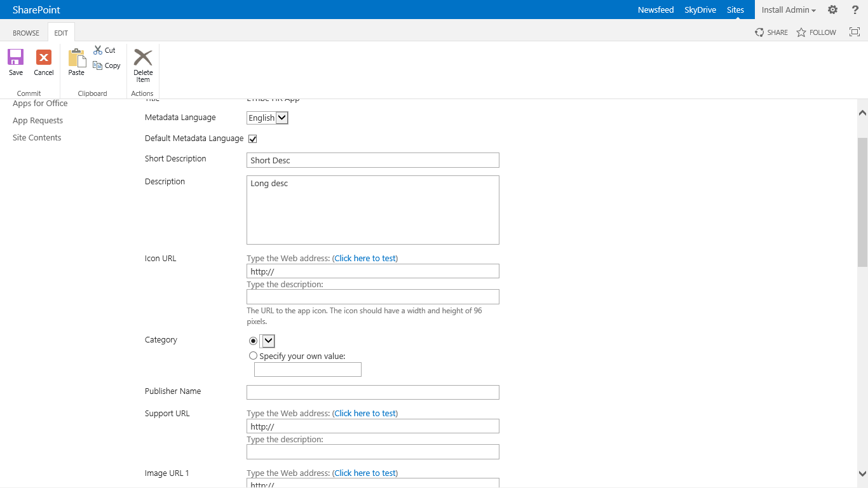Click Icon URL's Click here to test

coord(365,258)
